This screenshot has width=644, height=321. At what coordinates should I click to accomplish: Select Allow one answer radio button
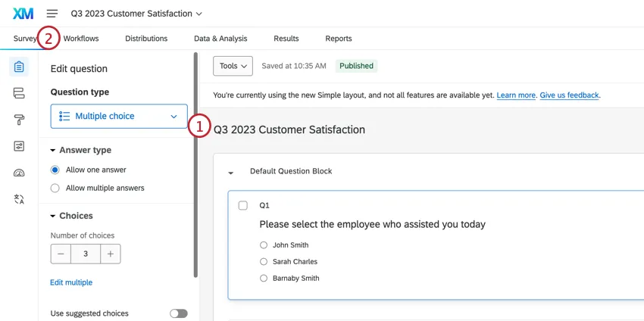point(55,170)
